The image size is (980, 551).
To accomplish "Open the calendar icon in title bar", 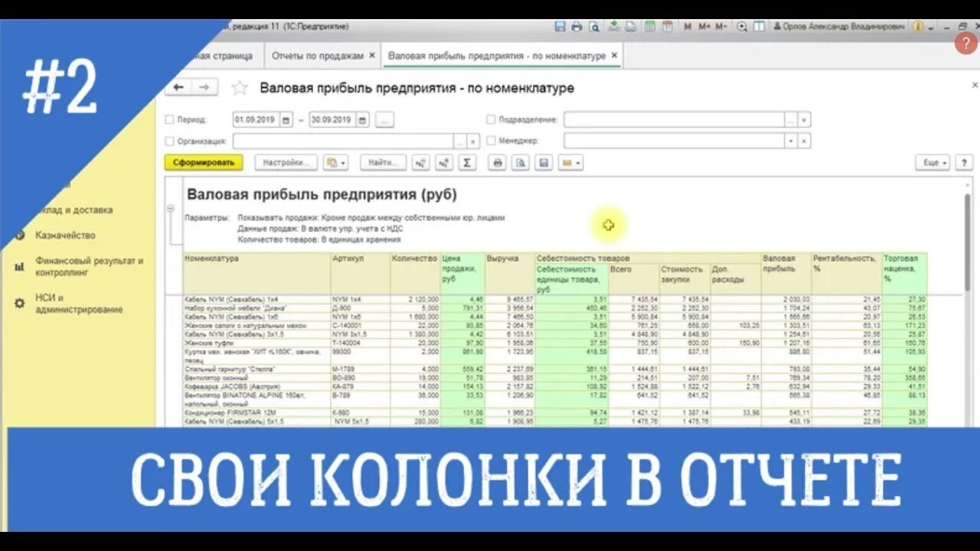I will tap(667, 26).
